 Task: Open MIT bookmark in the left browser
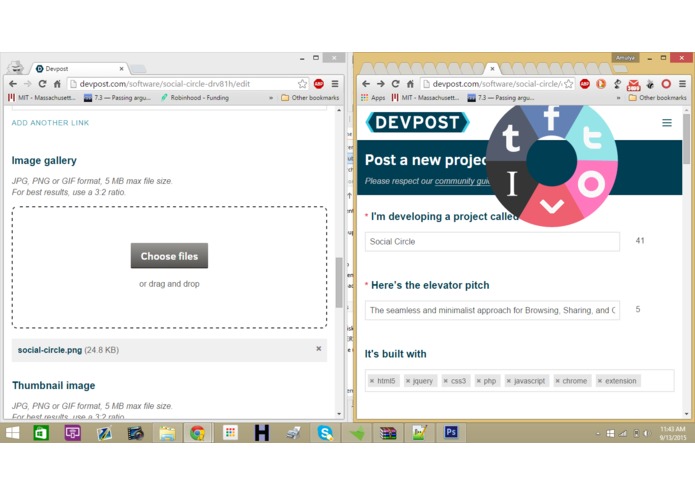click(42, 97)
